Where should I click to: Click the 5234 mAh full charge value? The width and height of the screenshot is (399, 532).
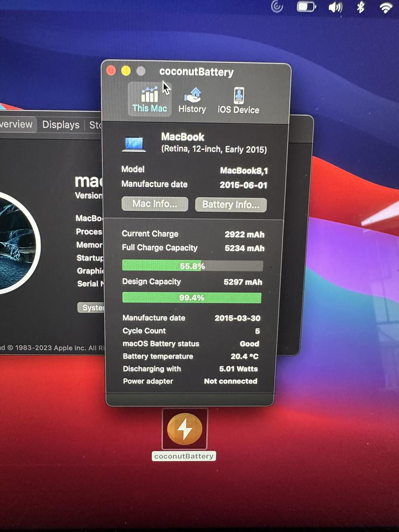click(244, 248)
